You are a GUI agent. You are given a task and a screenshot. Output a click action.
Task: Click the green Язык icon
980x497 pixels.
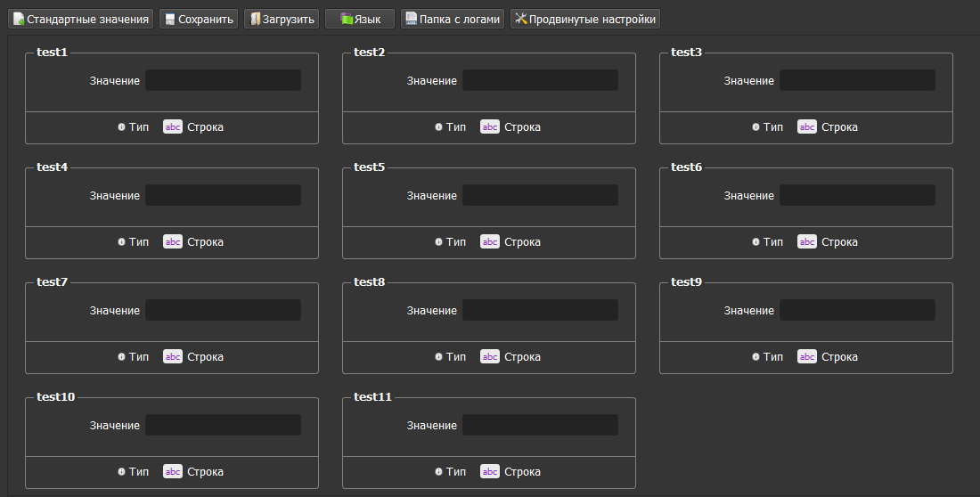[347, 19]
